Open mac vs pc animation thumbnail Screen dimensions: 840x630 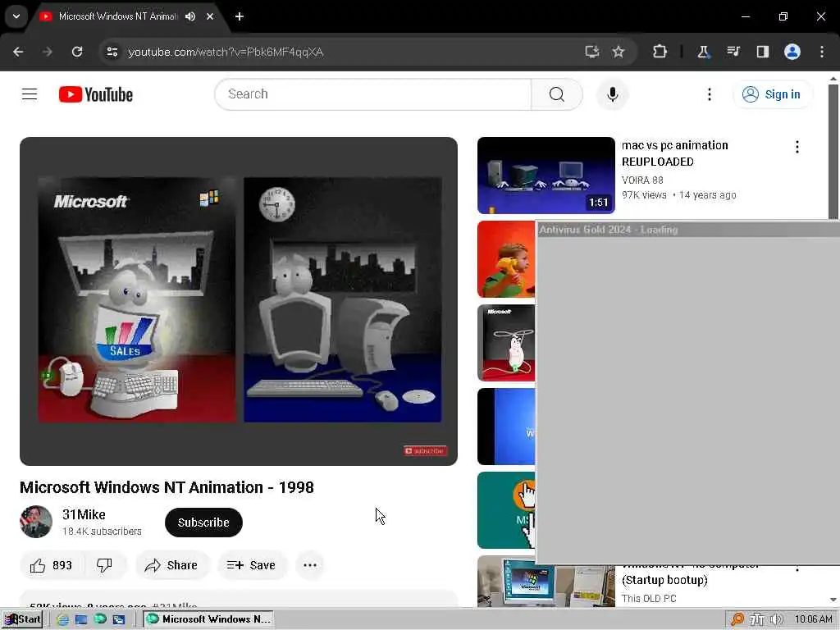[x=546, y=176]
